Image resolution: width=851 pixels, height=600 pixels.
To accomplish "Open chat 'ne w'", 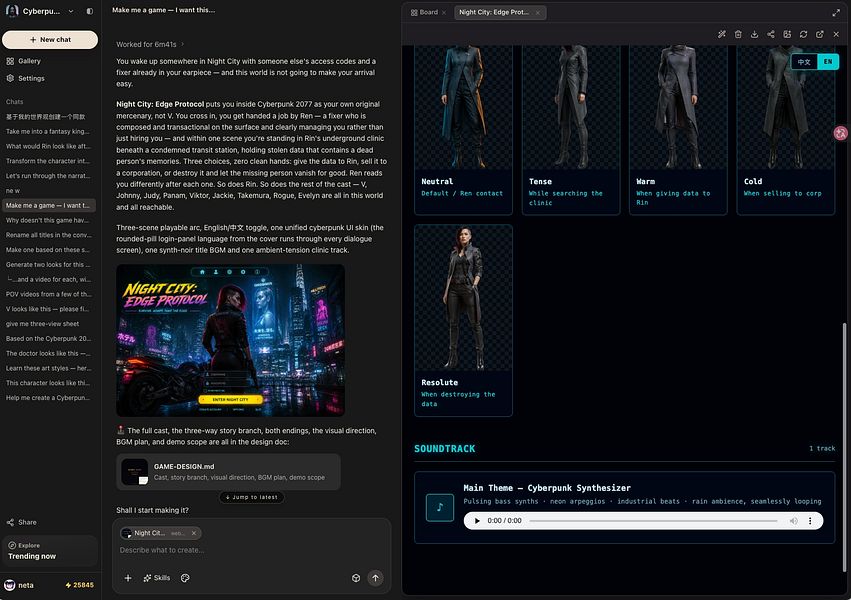I will pos(49,190).
